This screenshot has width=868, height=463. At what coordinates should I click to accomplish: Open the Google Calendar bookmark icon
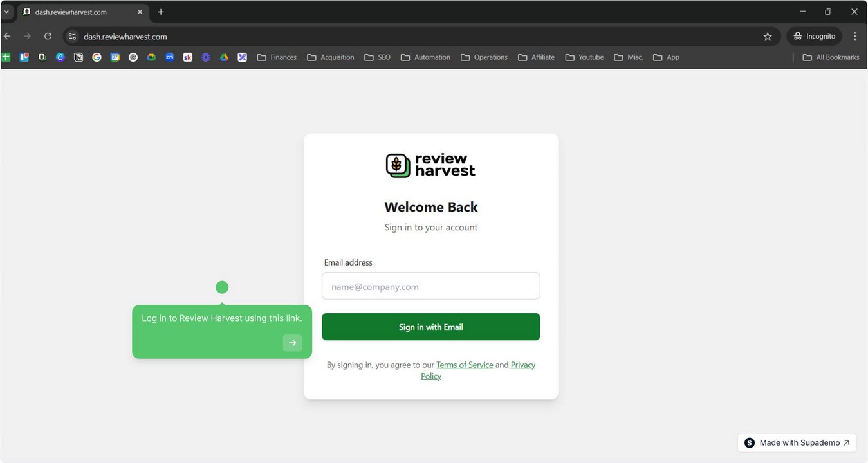(115, 57)
